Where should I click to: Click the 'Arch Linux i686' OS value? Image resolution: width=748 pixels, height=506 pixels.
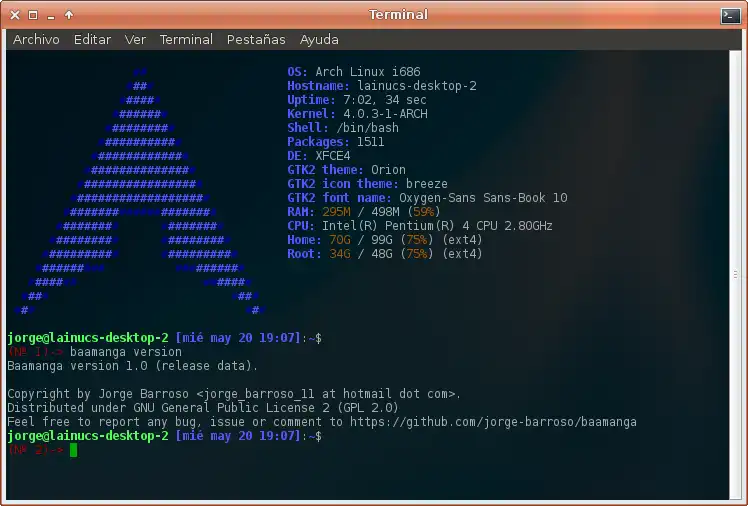click(368, 72)
